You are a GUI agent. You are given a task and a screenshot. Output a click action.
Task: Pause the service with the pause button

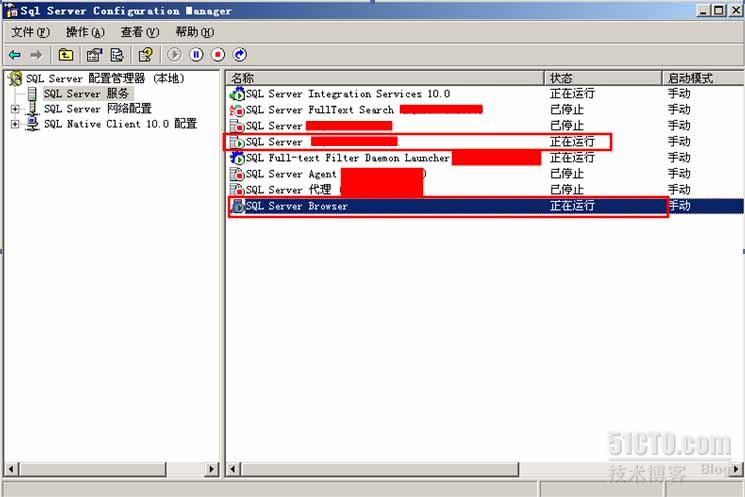coord(196,55)
